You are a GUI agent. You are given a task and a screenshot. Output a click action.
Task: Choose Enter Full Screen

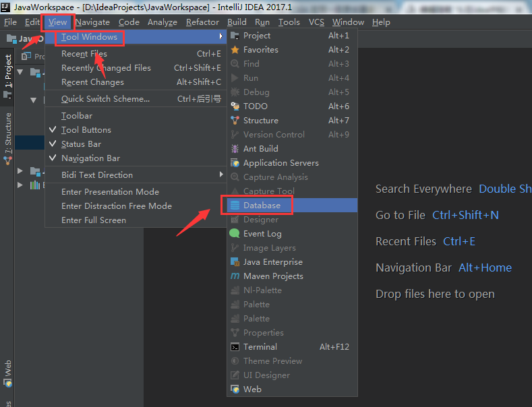136,220
